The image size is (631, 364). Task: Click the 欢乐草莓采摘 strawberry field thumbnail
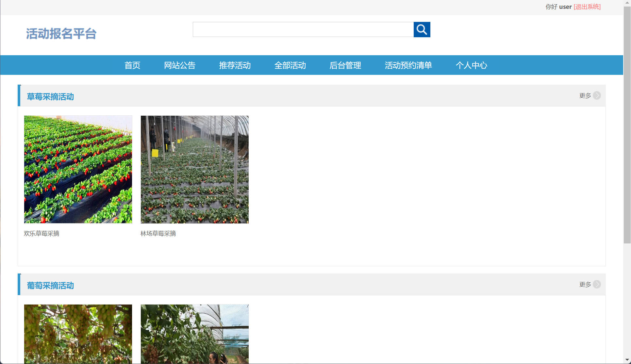pyautogui.click(x=78, y=169)
